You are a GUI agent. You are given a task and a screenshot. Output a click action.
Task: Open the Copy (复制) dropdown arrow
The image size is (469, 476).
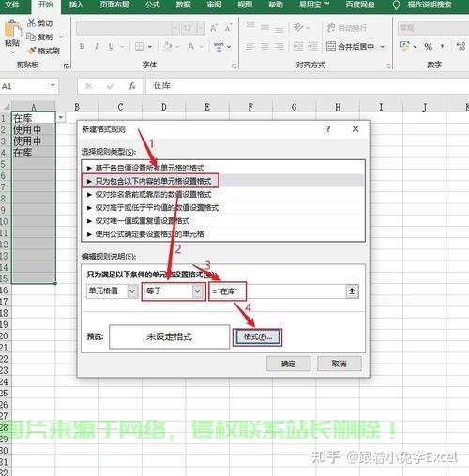pos(61,37)
